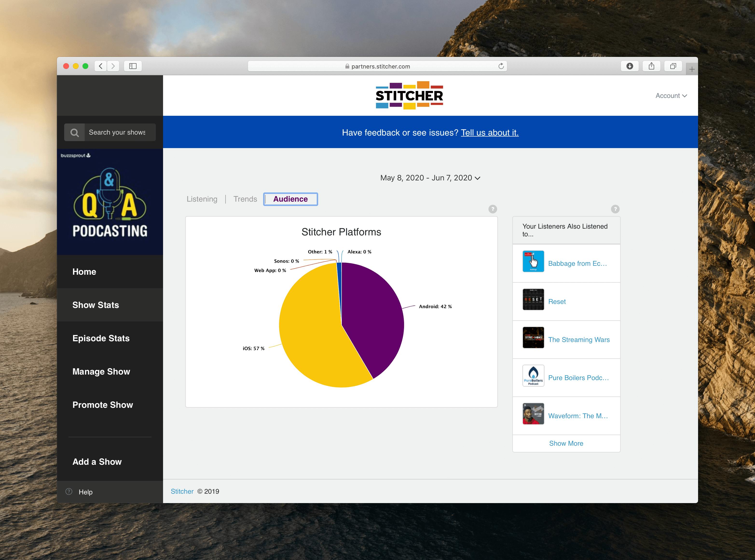Click the browser back navigation arrow

point(100,66)
